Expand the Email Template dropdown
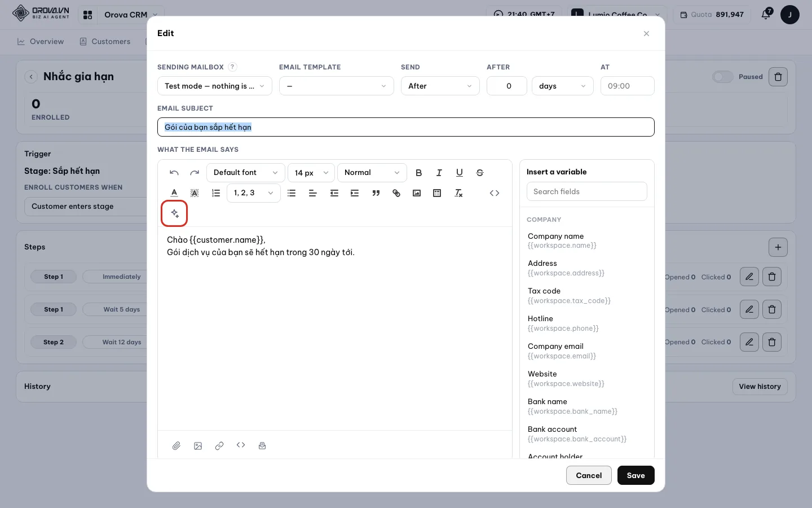Image resolution: width=812 pixels, height=508 pixels. coord(337,86)
